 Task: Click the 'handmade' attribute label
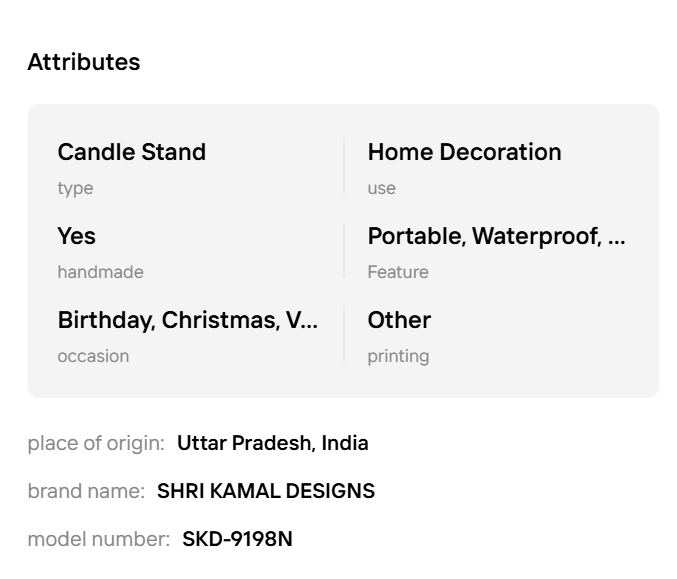[100, 272]
